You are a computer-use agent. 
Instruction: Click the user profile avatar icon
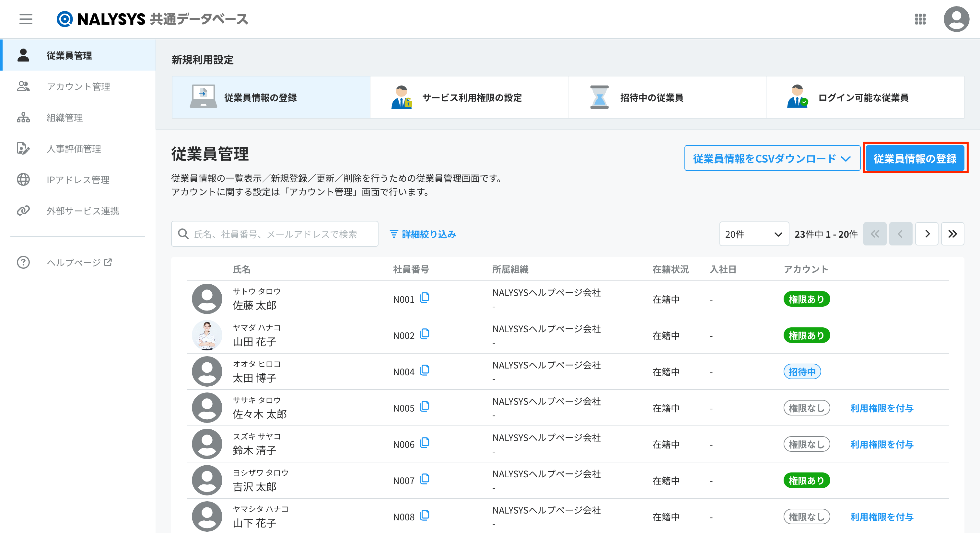tap(956, 19)
